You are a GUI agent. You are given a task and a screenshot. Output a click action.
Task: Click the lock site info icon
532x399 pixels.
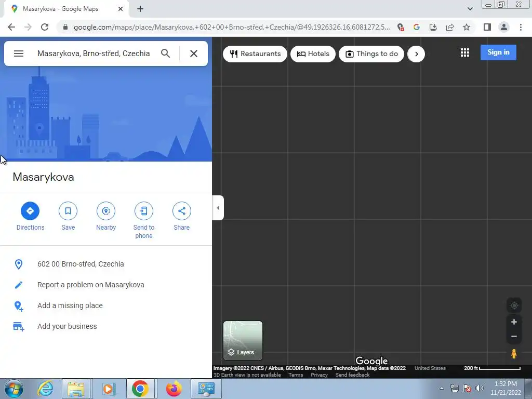click(65, 27)
